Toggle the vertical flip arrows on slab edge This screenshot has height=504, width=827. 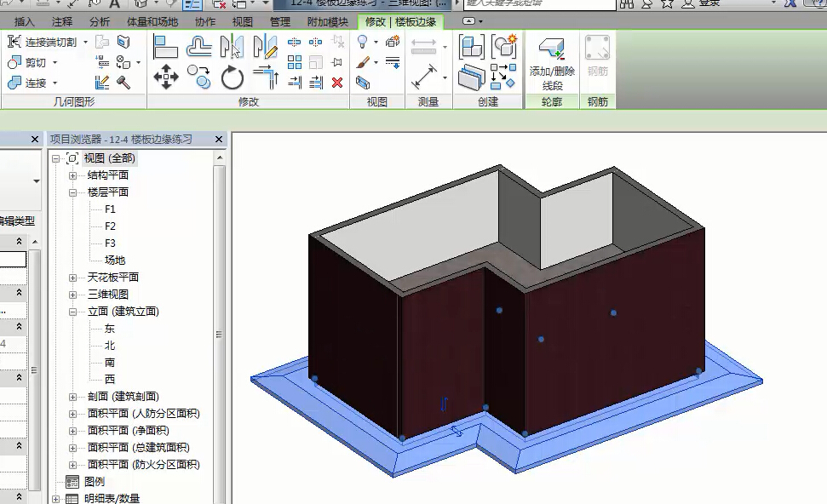(444, 404)
